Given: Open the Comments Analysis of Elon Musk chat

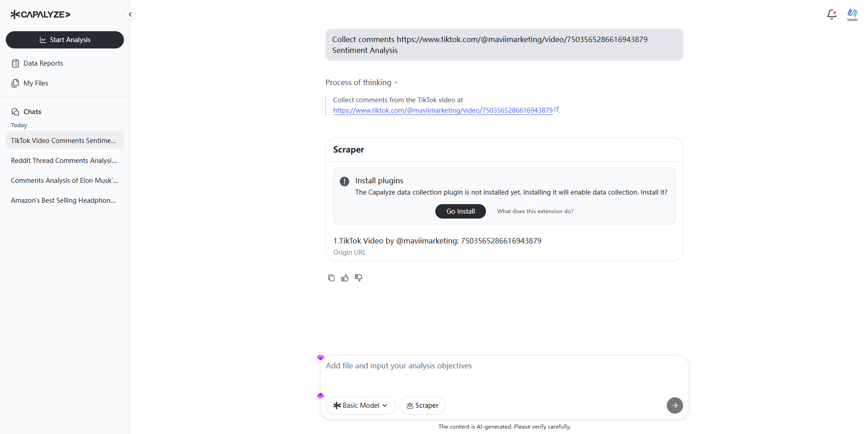Looking at the screenshot, I should pyautogui.click(x=65, y=181).
